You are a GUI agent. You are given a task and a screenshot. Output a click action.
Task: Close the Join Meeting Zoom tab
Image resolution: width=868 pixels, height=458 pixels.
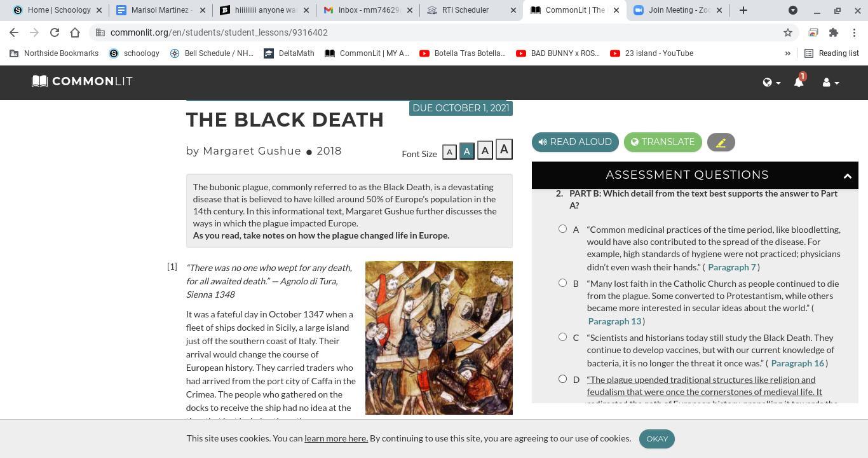719,10
